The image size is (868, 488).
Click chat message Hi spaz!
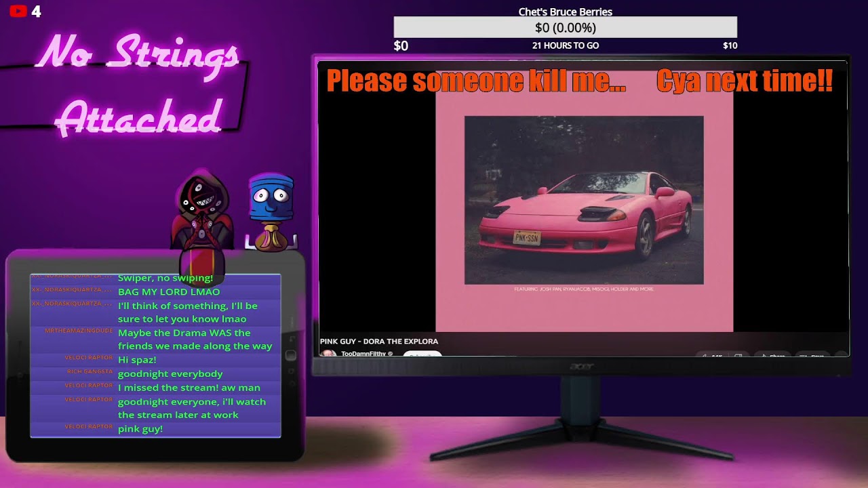(137, 360)
